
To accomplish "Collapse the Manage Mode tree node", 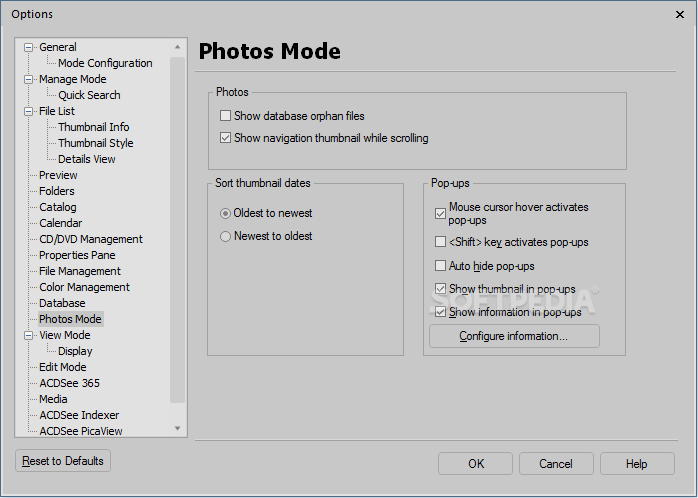I will pyautogui.click(x=28, y=79).
